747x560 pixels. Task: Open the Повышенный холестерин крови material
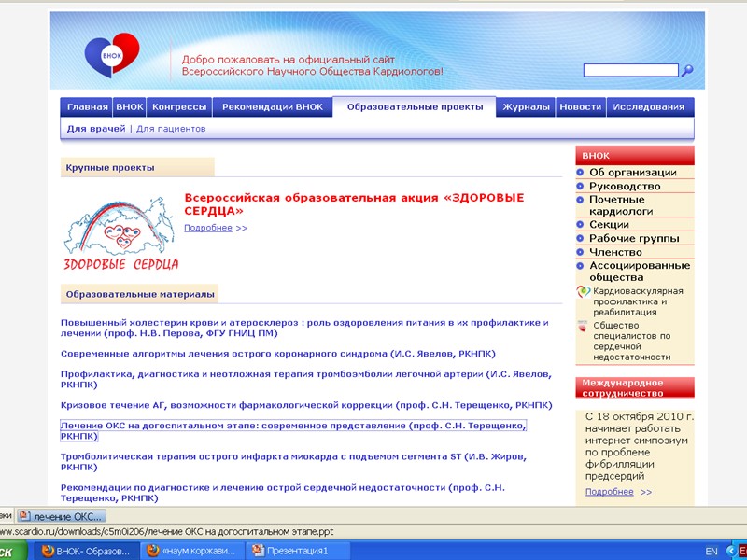pos(304,328)
